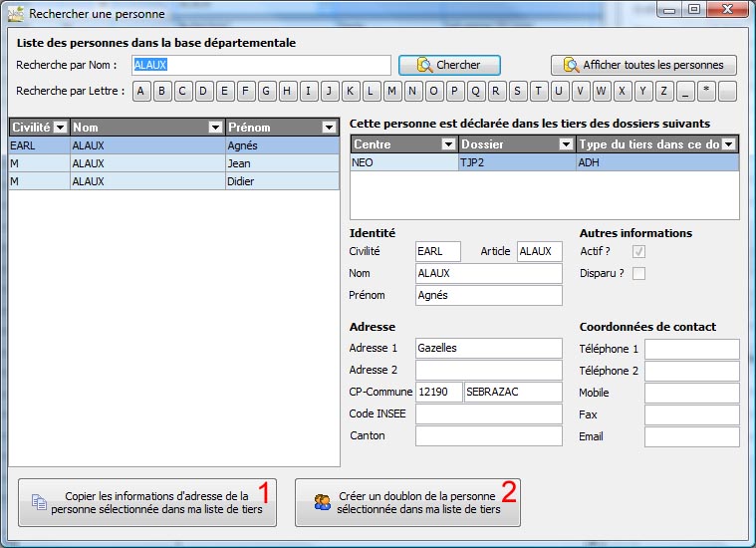This screenshot has width=756, height=548.
Task: Click the Chercher search button
Action: pyautogui.click(x=449, y=65)
